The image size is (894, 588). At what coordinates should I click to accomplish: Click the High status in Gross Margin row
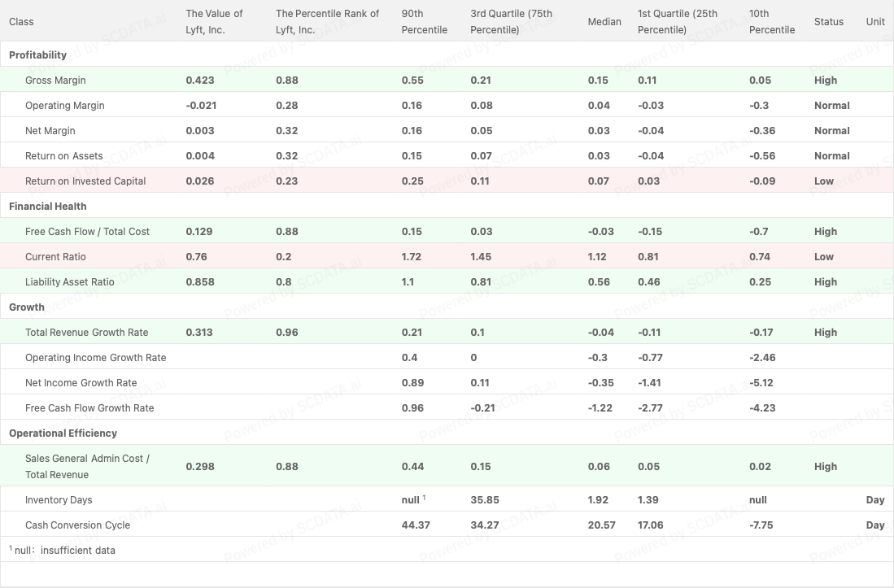coord(825,80)
